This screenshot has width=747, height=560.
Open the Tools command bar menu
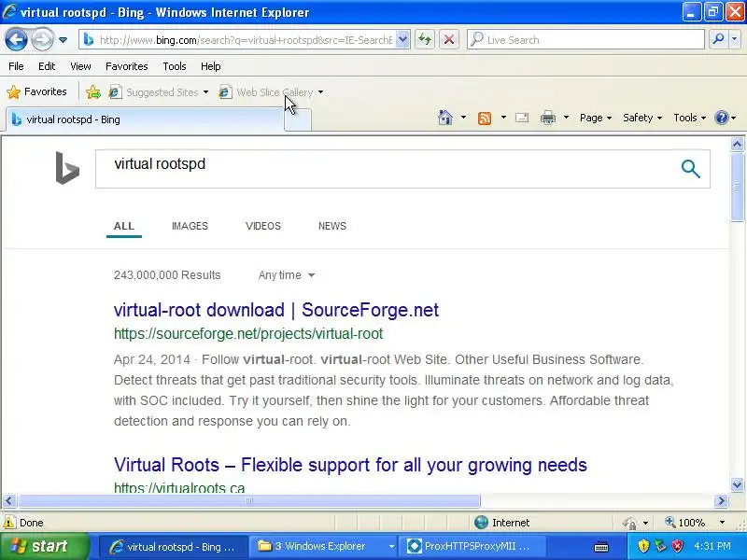click(x=689, y=118)
